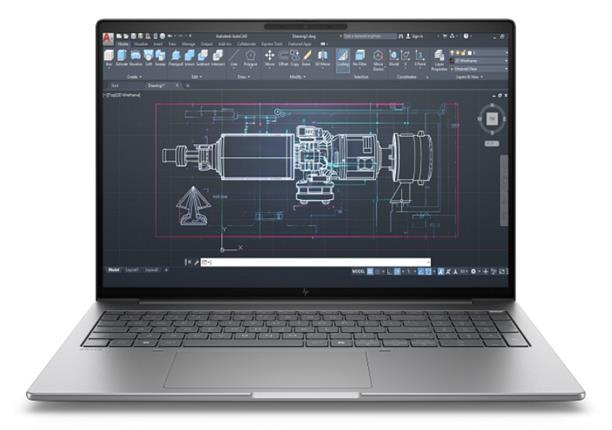Switch to the Manage ribbon tab
612x430 pixels.
189,44
